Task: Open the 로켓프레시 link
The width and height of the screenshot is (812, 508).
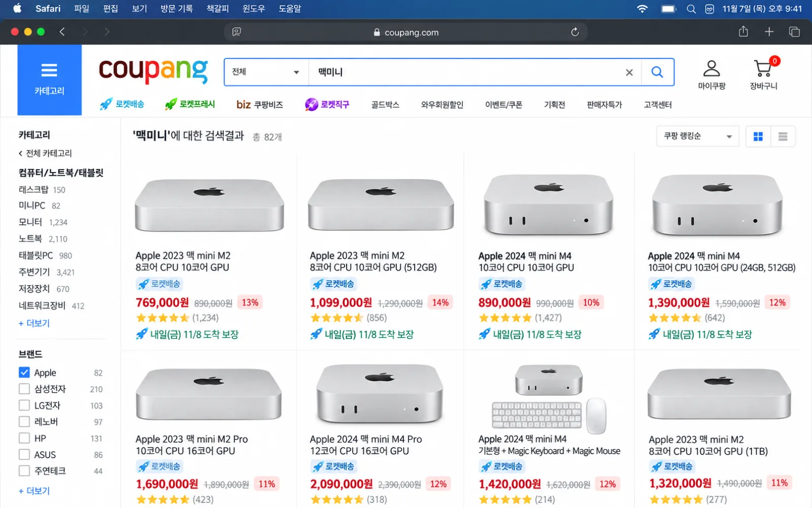Action: pyautogui.click(x=190, y=105)
